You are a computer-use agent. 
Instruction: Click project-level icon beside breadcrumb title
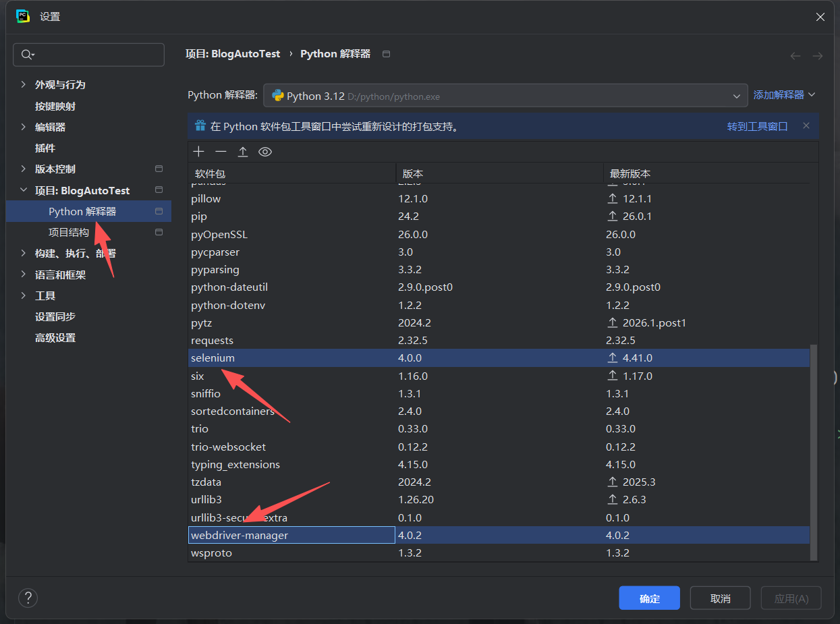click(386, 54)
